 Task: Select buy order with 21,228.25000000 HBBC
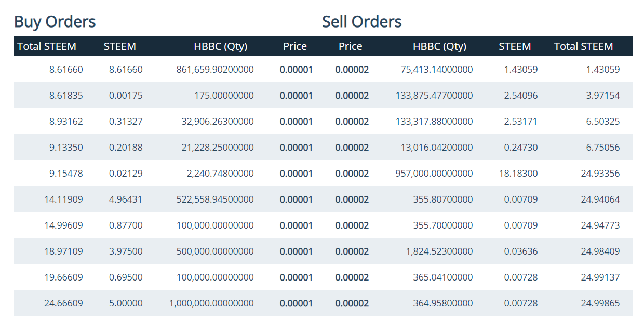(x=219, y=147)
